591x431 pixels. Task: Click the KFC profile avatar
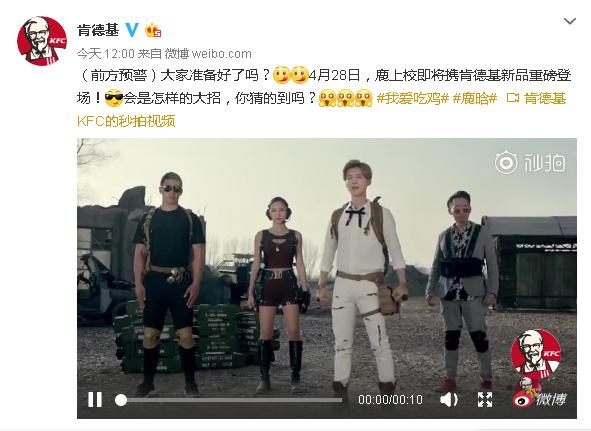point(42,41)
